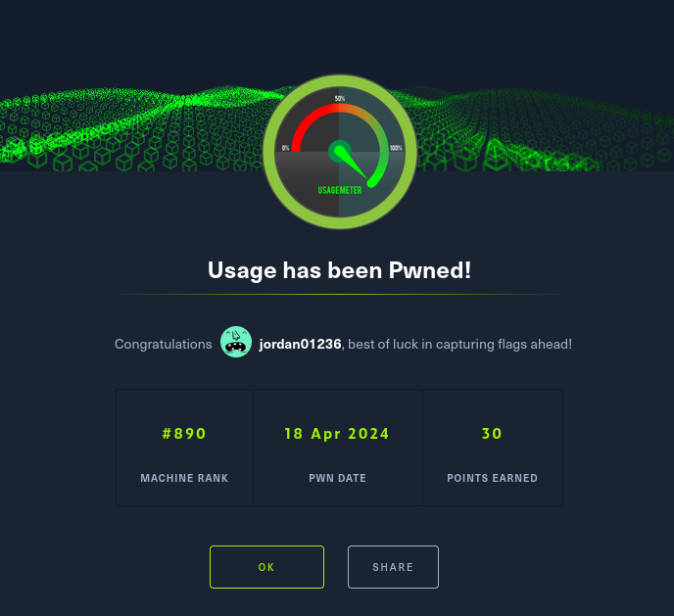Click the 50% mark atop the gauge
The image size is (674, 616).
[340, 99]
